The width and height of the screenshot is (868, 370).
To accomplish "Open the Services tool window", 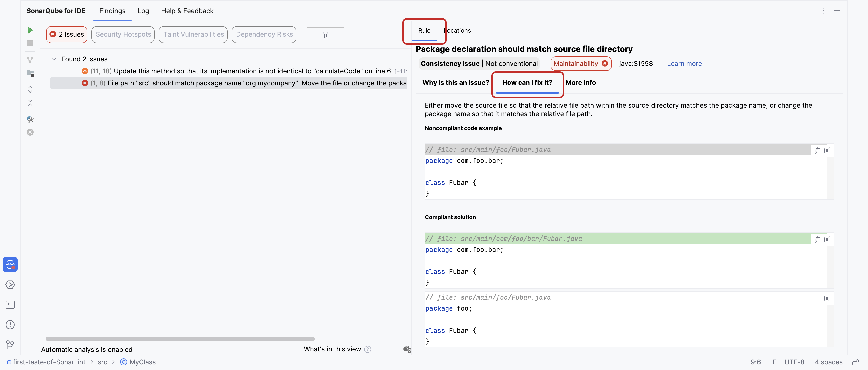I will pos(10,284).
